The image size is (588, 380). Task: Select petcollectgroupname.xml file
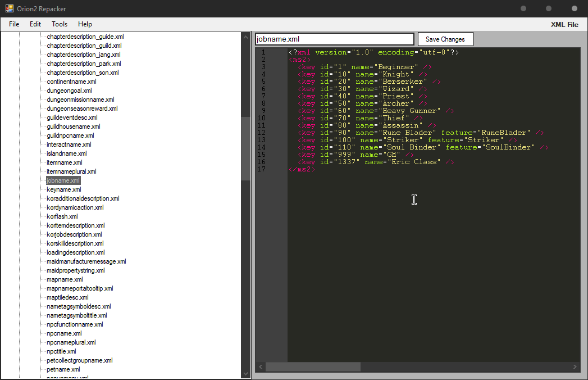(80, 361)
